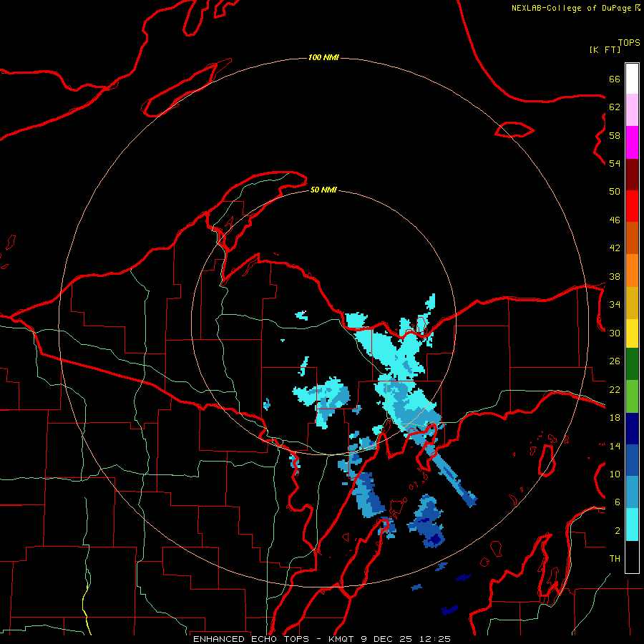Click the dark red 50-54 kft legend swatch
This screenshot has height=644, width=644.
[632, 175]
